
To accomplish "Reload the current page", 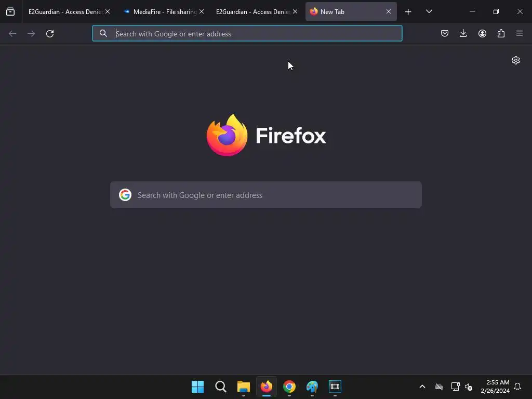I will [50, 34].
